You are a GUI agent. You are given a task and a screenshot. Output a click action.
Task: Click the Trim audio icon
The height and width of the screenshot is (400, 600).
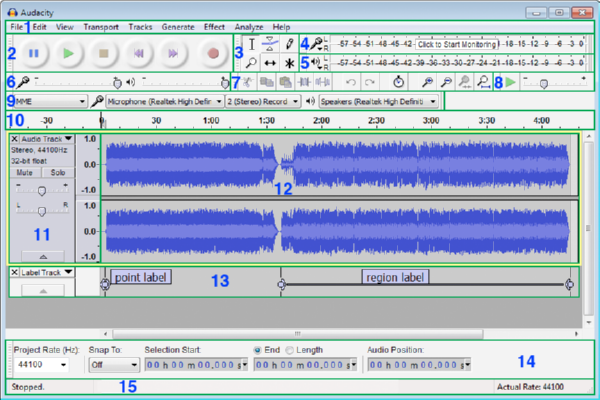coord(304,82)
